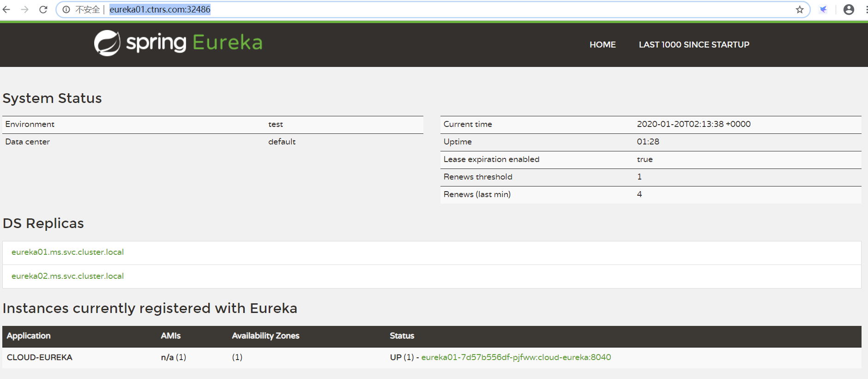Open the eureka01.ms.svc.cluster.local replica link
The image size is (868, 379).
[67, 252]
